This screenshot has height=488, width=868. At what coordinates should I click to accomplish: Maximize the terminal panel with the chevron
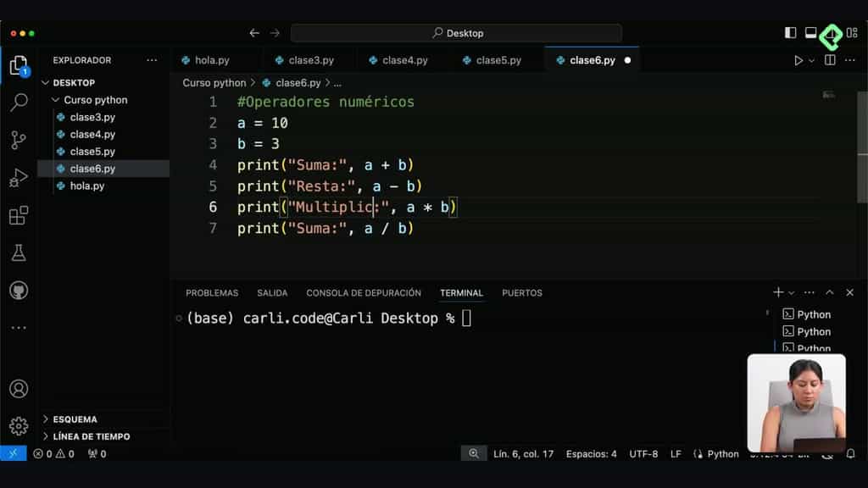pos(830,292)
